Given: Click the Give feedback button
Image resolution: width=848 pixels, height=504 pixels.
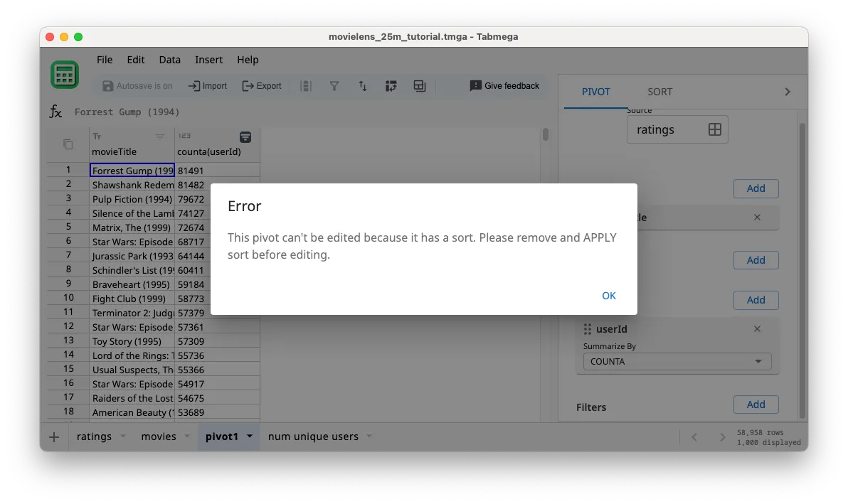Looking at the screenshot, I should (504, 85).
